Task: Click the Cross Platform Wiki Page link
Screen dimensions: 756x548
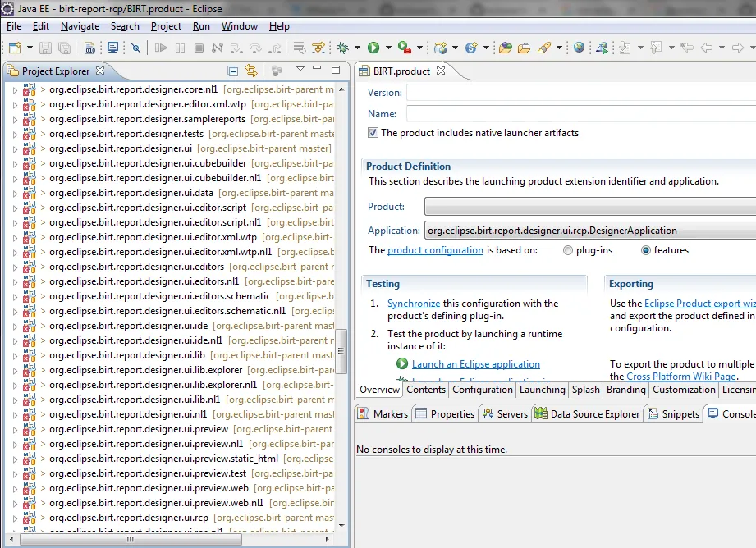Action: pyautogui.click(x=681, y=377)
